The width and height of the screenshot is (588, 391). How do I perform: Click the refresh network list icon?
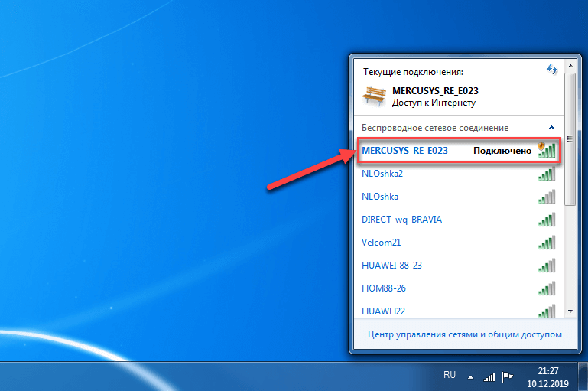pyautogui.click(x=552, y=70)
